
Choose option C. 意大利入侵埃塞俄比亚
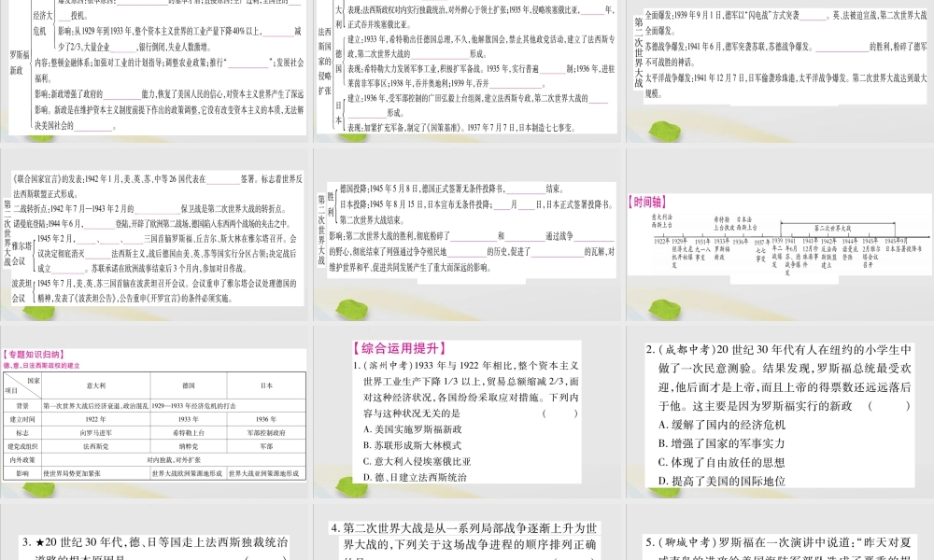pyautogui.click(x=417, y=461)
